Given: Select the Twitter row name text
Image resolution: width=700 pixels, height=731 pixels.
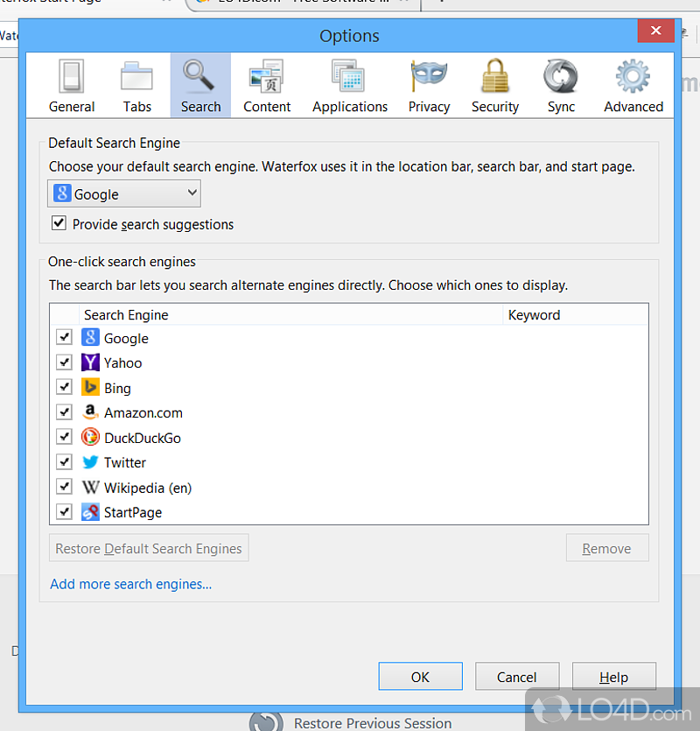Looking at the screenshot, I should pyautogui.click(x=125, y=463).
